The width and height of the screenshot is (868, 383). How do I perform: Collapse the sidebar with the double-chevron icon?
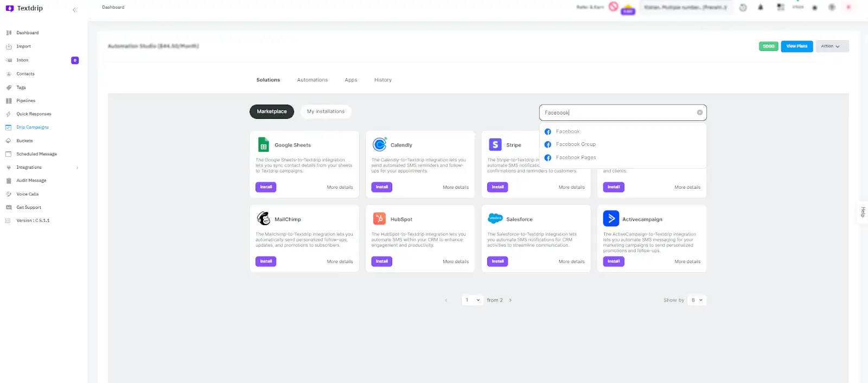coord(75,10)
